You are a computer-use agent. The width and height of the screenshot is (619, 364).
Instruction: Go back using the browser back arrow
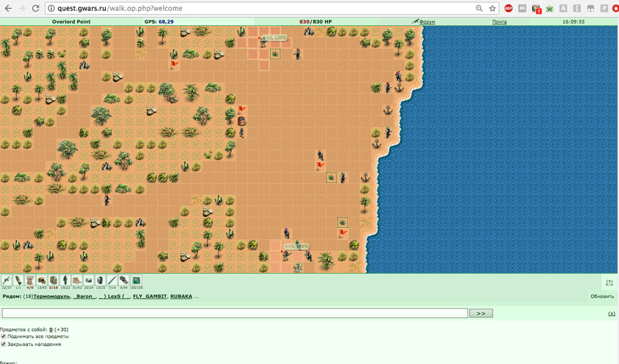(8, 8)
